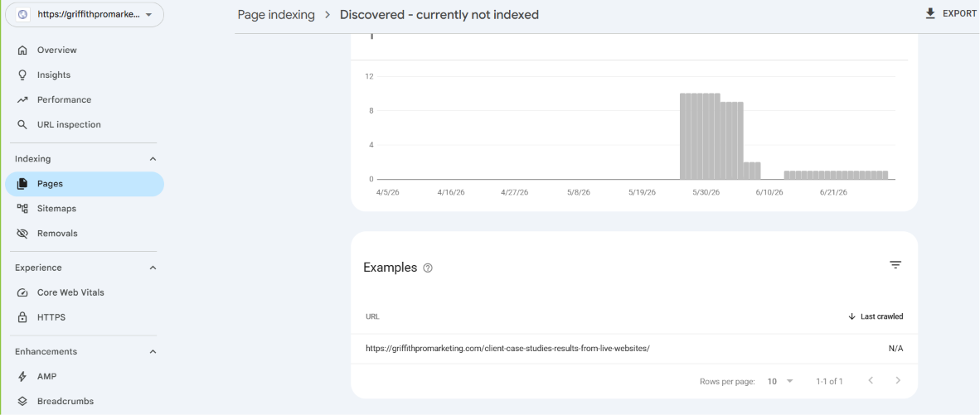The width and height of the screenshot is (980, 415).
Task: Click the Examples heading
Action: point(390,268)
